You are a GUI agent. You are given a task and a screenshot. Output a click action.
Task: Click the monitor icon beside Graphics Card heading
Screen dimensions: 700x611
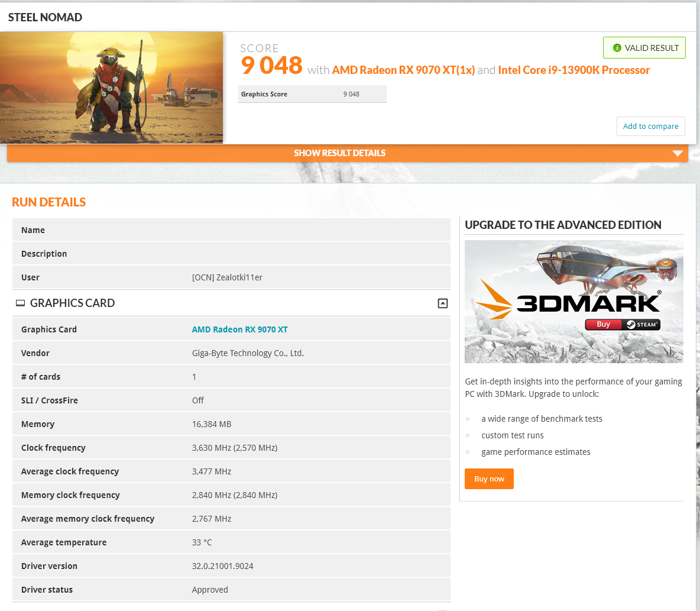click(x=21, y=303)
